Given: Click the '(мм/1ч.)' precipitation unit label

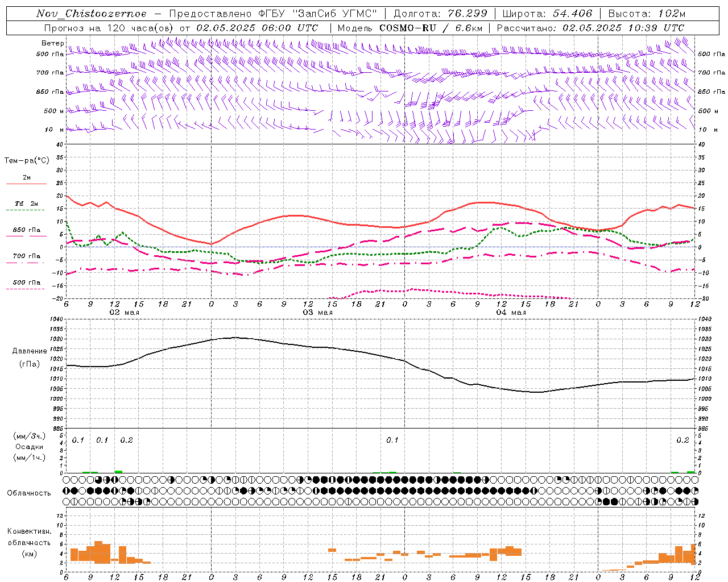Looking at the screenshot, I should 30,457.
